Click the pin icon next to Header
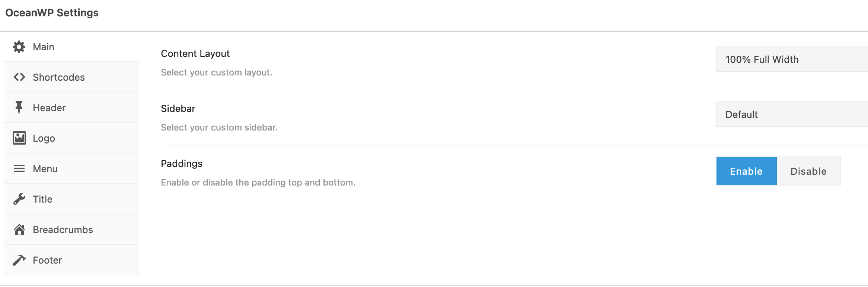This screenshot has height=287, width=868. (x=19, y=107)
